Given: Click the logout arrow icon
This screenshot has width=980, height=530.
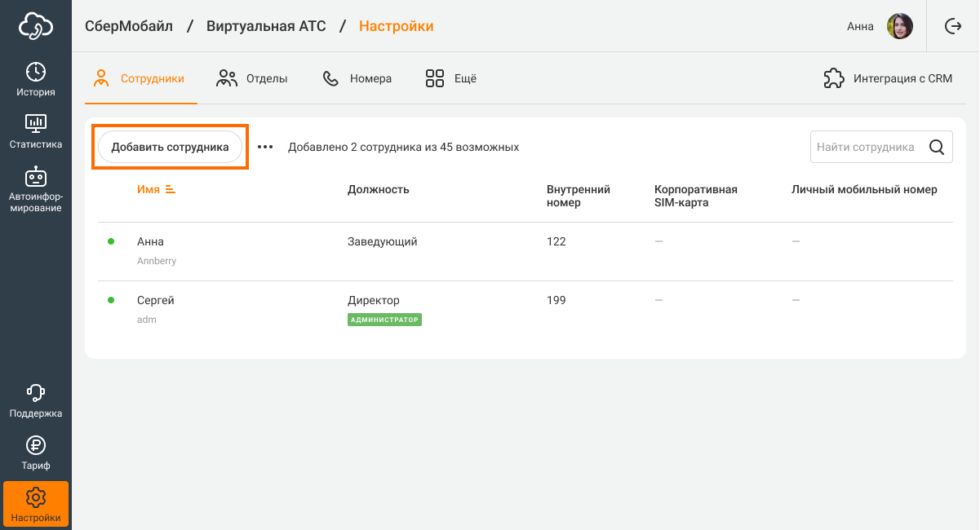Looking at the screenshot, I should pos(952,26).
